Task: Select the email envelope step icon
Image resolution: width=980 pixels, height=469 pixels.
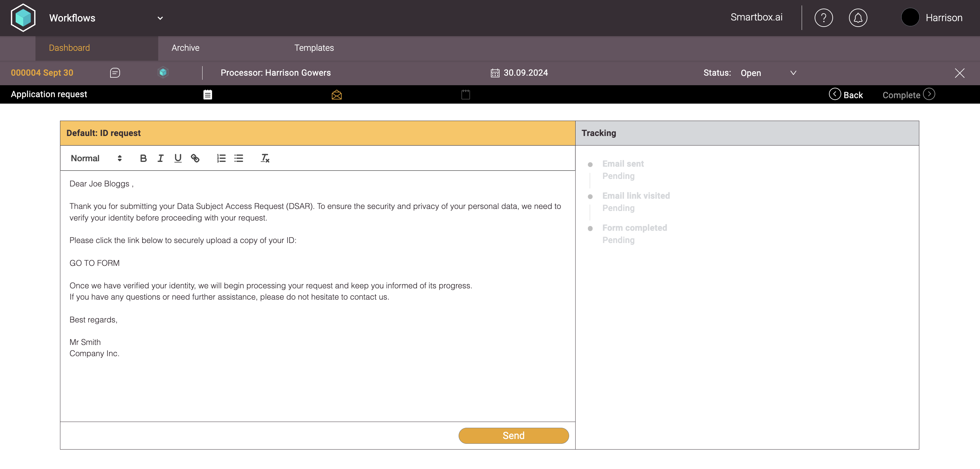Action: (336, 95)
